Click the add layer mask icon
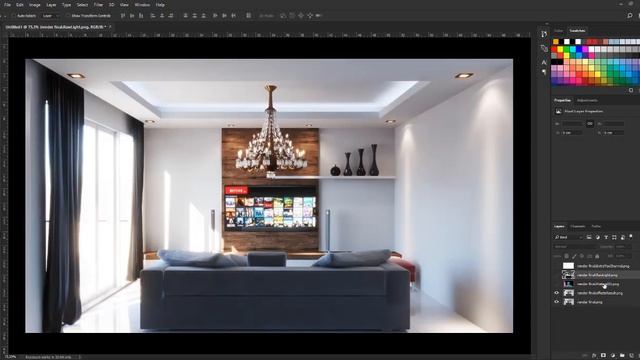Image resolution: width=640 pixels, height=360 pixels. pyautogui.click(x=603, y=356)
